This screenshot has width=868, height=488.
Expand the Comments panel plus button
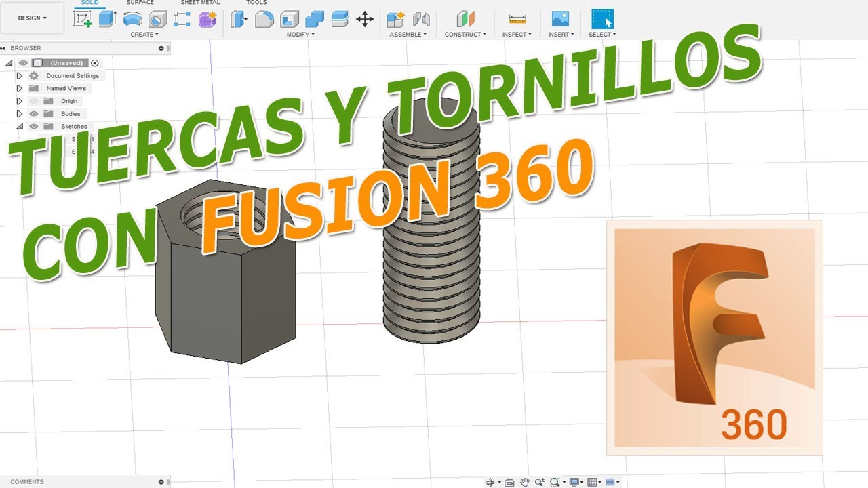point(161,482)
